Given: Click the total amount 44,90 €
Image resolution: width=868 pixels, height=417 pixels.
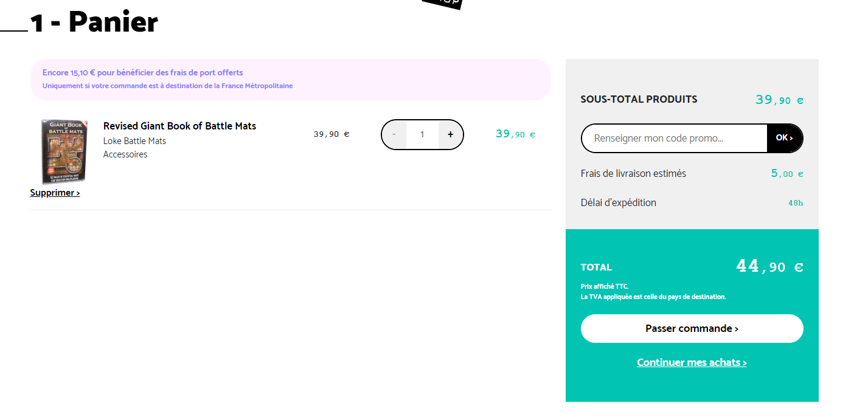Looking at the screenshot, I should pos(769,266).
